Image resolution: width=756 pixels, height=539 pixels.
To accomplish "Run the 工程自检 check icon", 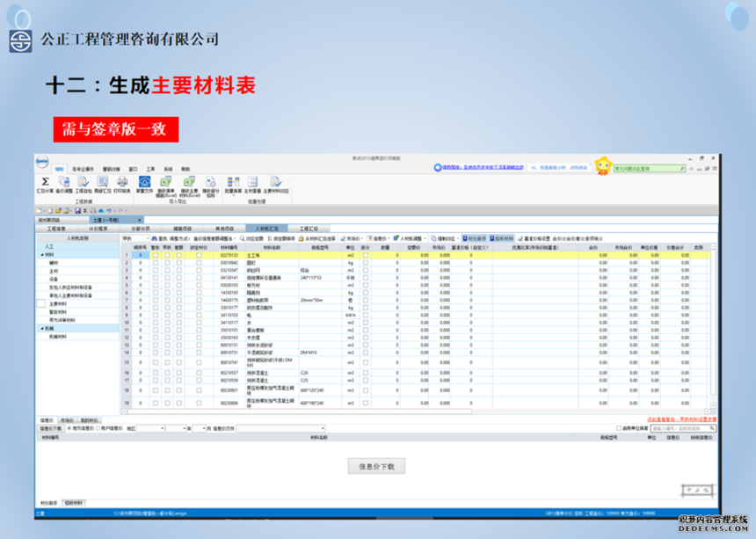I will (83, 182).
